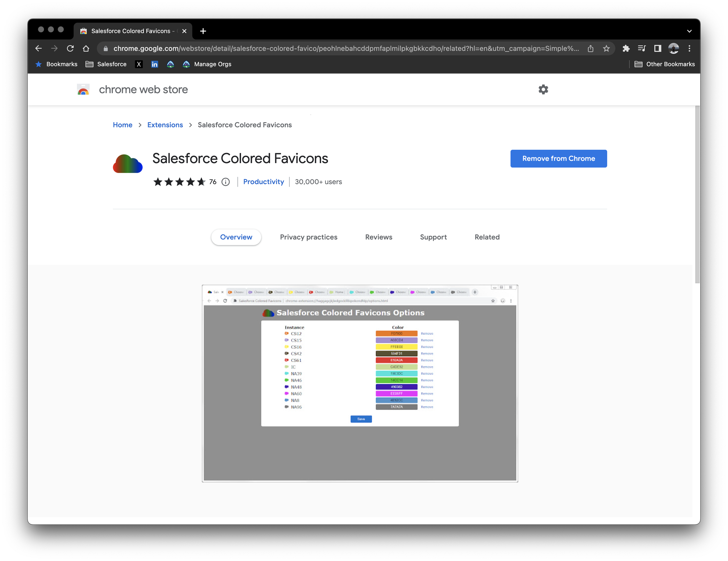
Task: Open the LinkedIn bookmark icon
Action: (155, 64)
